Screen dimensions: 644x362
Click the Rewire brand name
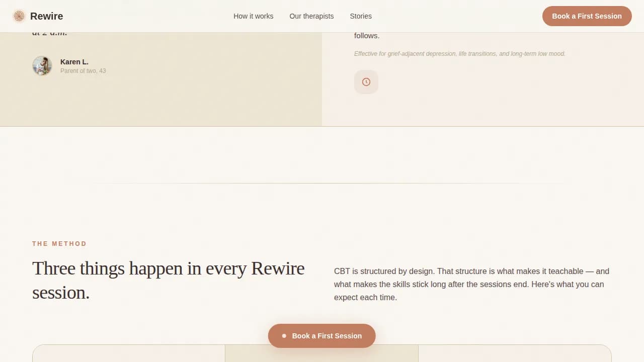click(x=46, y=16)
